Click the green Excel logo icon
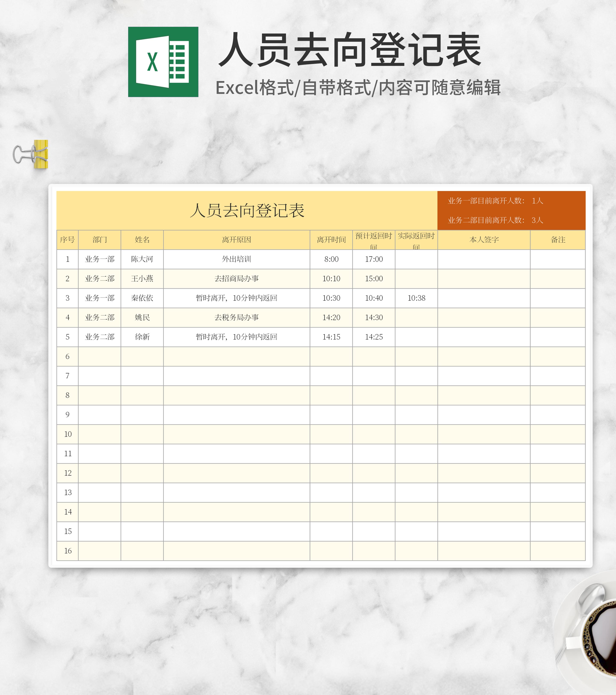 coord(163,62)
